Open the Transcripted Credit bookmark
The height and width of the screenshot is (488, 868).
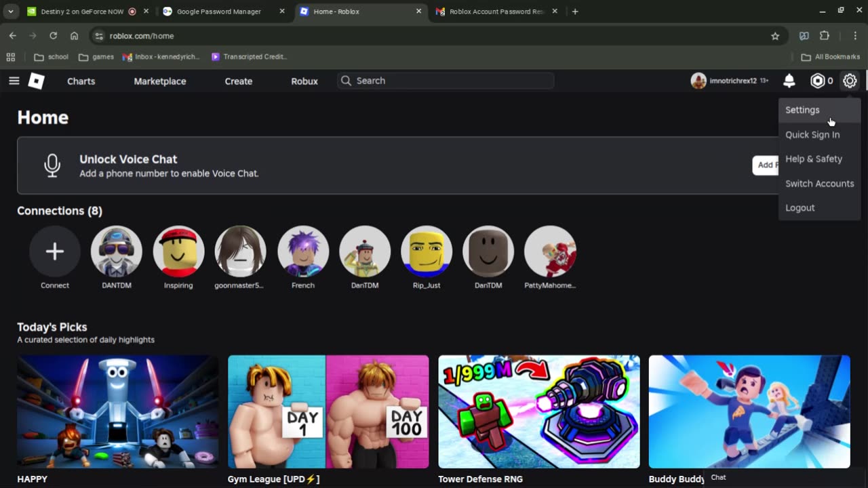pyautogui.click(x=249, y=57)
